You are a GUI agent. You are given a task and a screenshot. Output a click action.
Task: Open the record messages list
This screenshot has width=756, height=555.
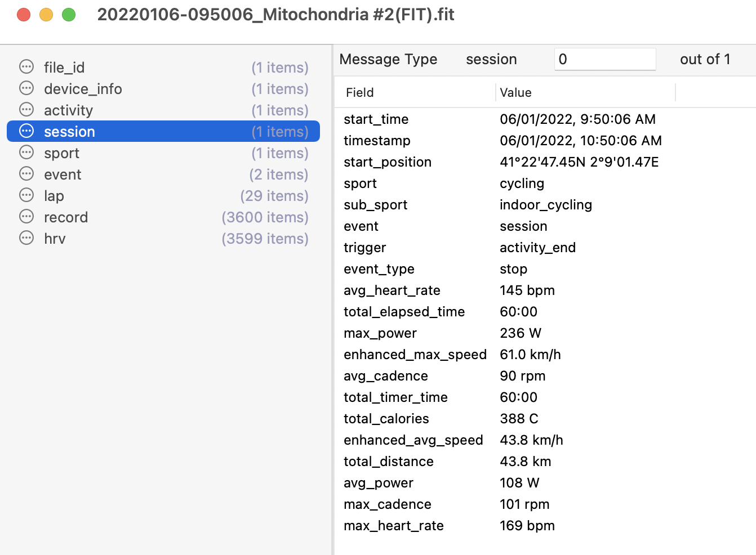click(x=163, y=217)
